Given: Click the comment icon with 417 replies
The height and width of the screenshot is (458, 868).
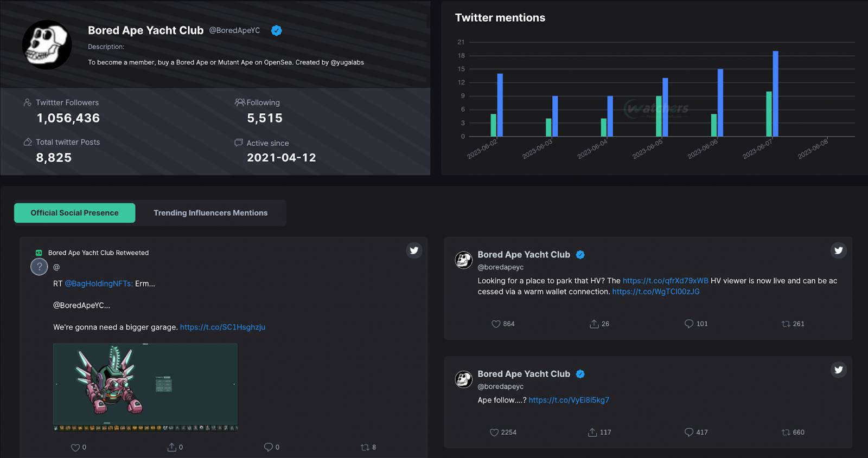Looking at the screenshot, I should coord(689,432).
